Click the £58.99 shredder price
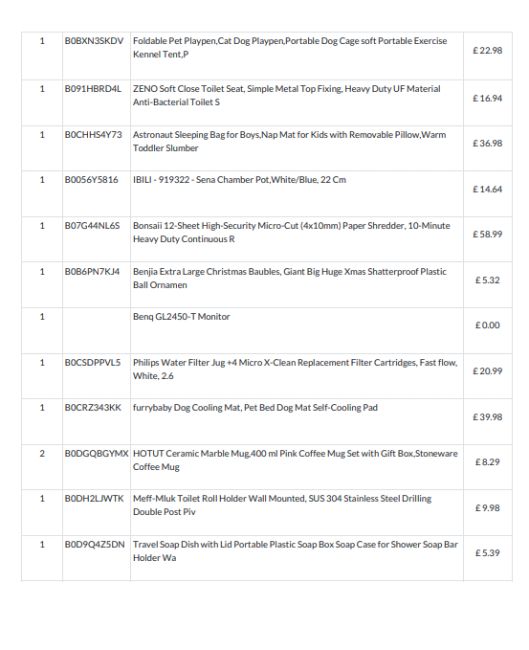This screenshot has width=529, height=650. pyautogui.click(x=488, y=234)
